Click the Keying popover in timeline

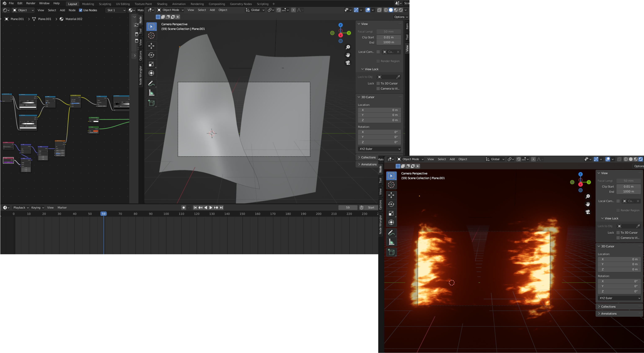pos(37,208)
